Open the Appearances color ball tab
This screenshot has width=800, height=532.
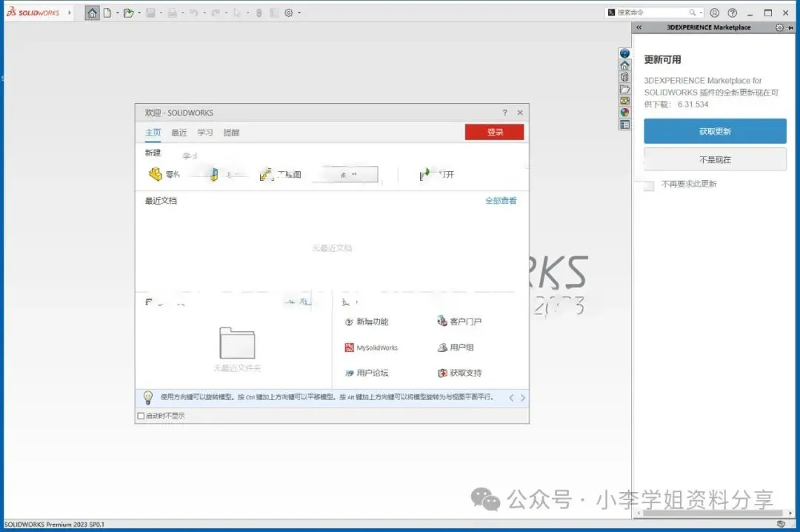(x=624, y=113)
